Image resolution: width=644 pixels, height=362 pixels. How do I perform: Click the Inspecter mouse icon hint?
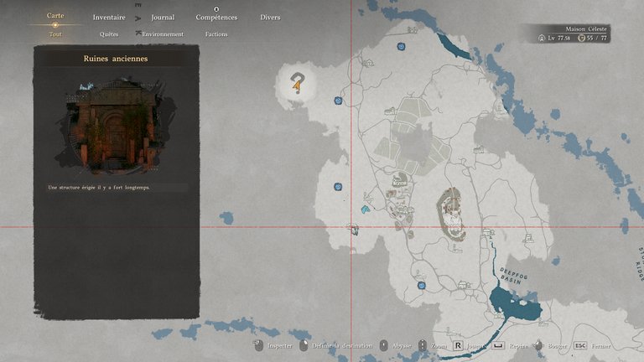pyautogui.click(x=258, y=345)
